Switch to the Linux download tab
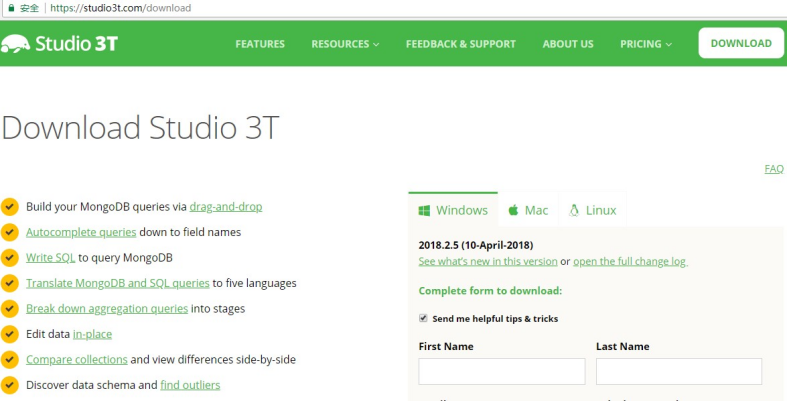The image size is (788, 402). [x=593, y=210]
